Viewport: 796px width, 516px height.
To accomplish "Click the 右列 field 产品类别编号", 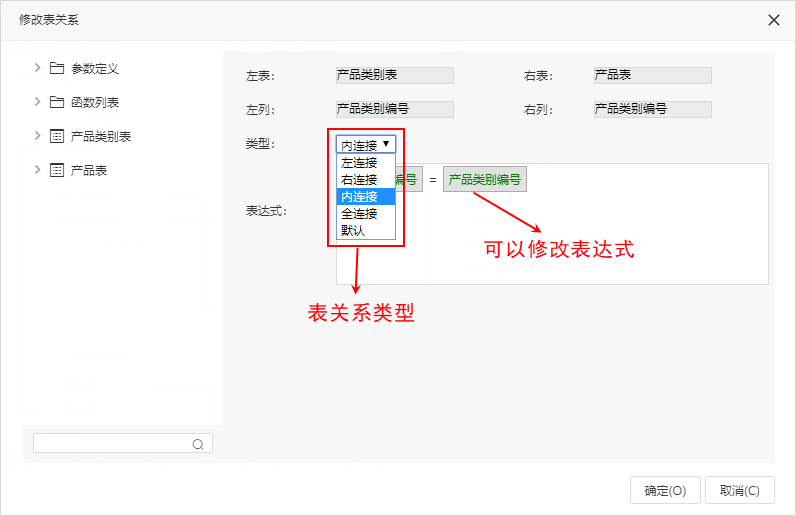I will tap(652, 109).
